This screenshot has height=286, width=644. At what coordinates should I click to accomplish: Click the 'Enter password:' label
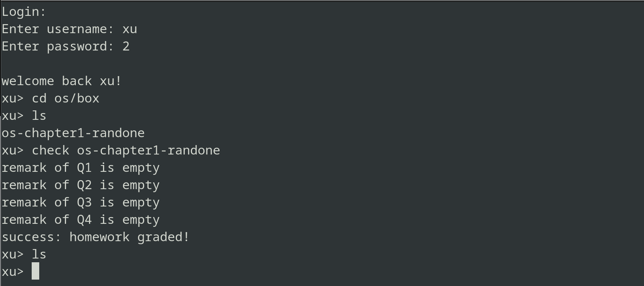tap(58, 46)
